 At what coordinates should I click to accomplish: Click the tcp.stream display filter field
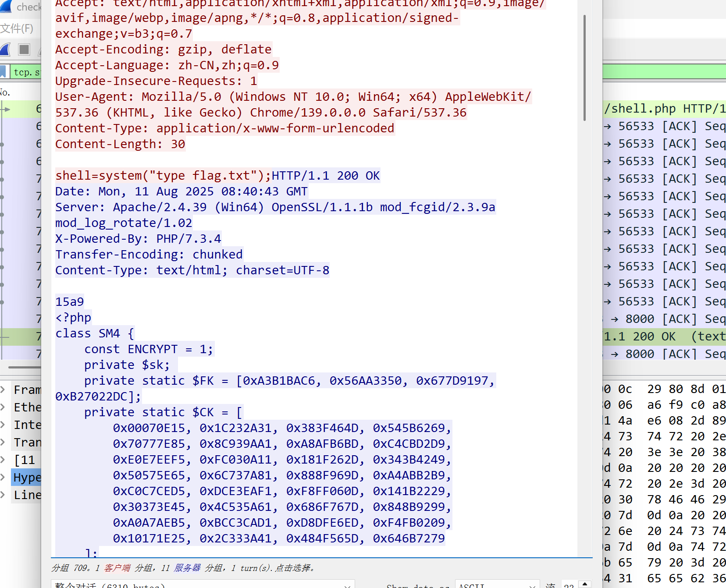(x=26, y=72)
